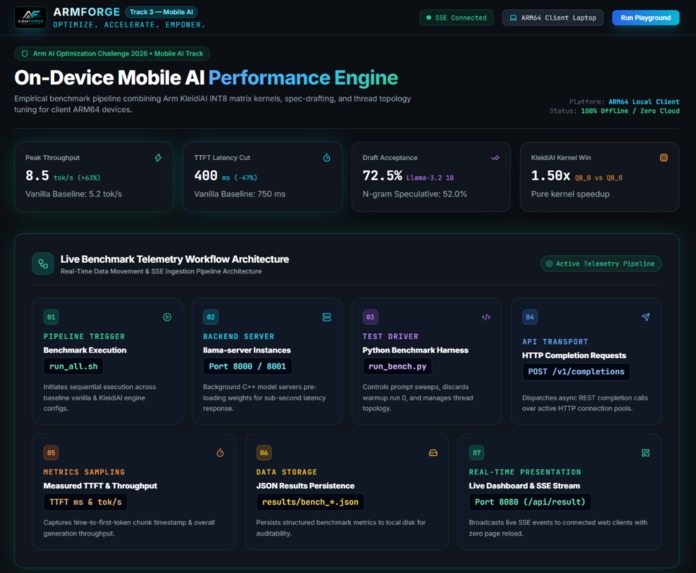The width and height of the screenshot is (696, 573).
Task: Click Pure kernel speedup text
Action: [x=570, y=194]
